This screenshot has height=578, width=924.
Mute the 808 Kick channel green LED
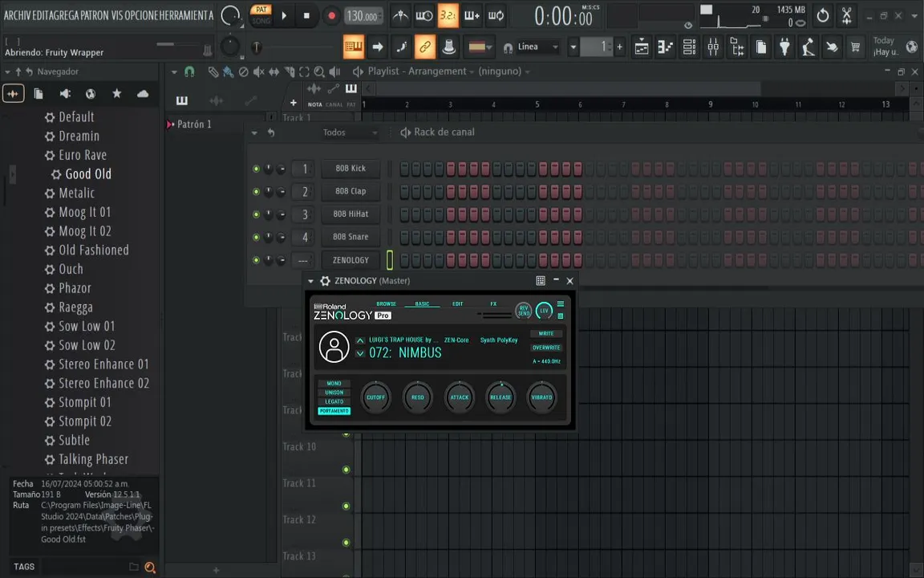[256, 169]
